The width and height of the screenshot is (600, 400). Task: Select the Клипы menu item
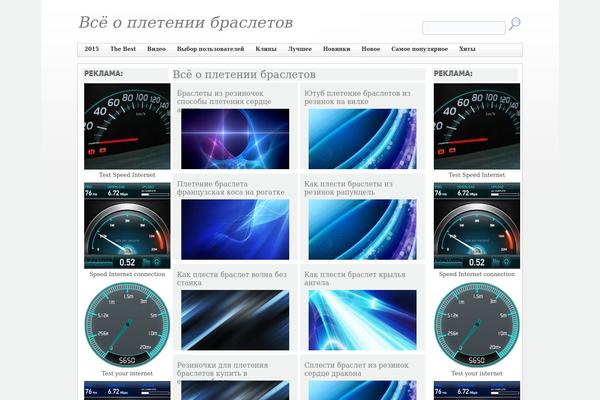click(x=266, y=49)
